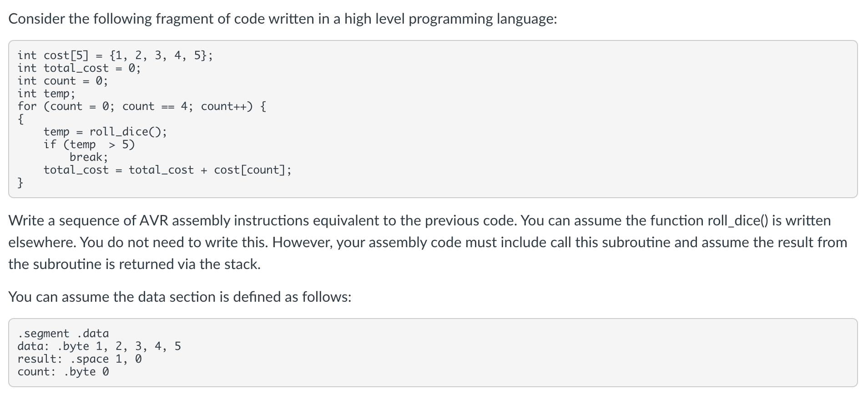Click the 'You can assume the data section' sentence
Screen dimensions: 868x399
click(x=180, y=297)
